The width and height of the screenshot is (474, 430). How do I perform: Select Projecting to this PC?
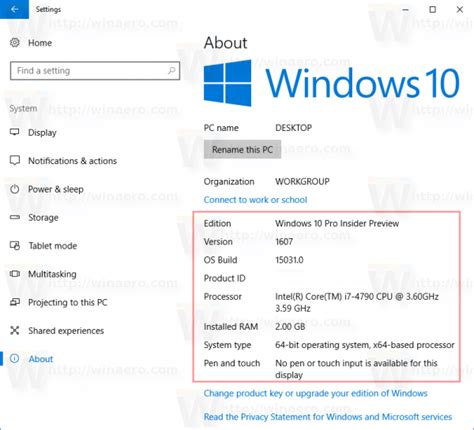(68, 303)
